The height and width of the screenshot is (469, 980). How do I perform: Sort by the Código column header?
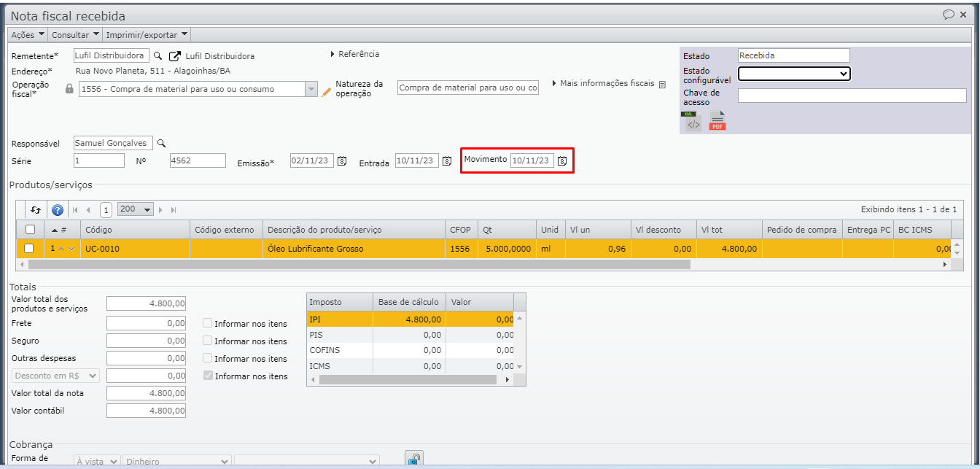click(x=135, y=230)
